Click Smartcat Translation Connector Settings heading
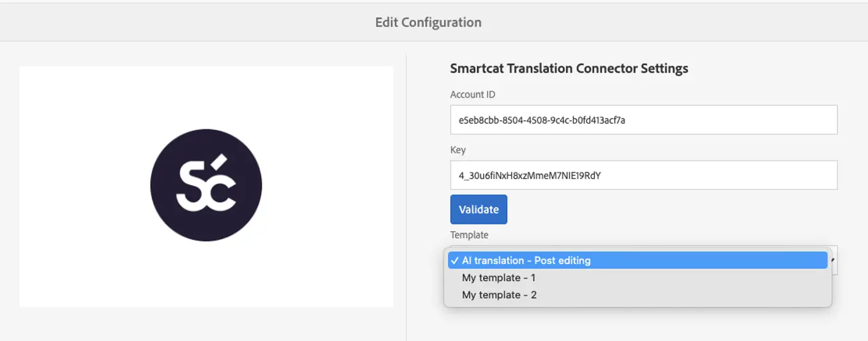 [x=569, y=68]
